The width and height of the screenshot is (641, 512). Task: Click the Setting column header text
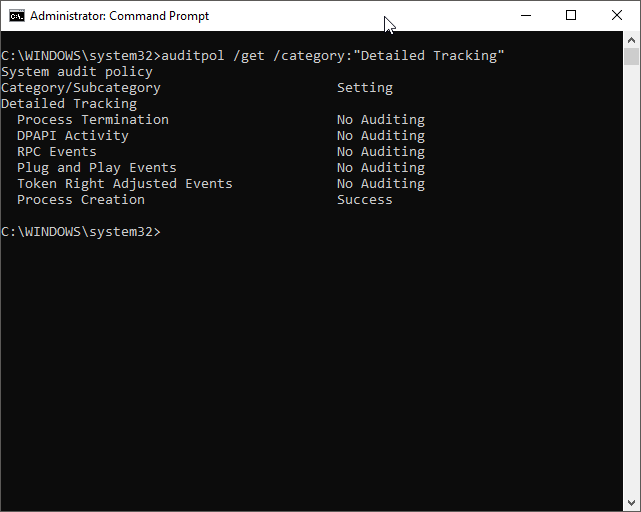365,88
